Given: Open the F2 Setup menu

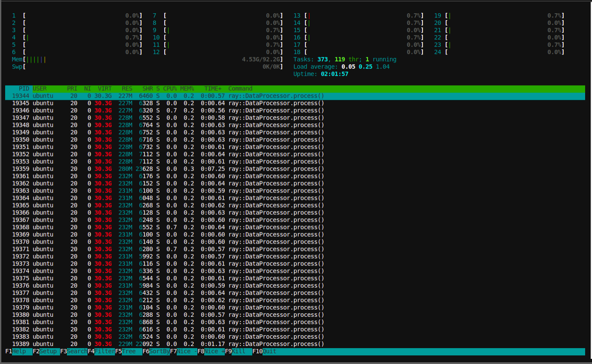Looking at the screenshot, I should 46,352.
